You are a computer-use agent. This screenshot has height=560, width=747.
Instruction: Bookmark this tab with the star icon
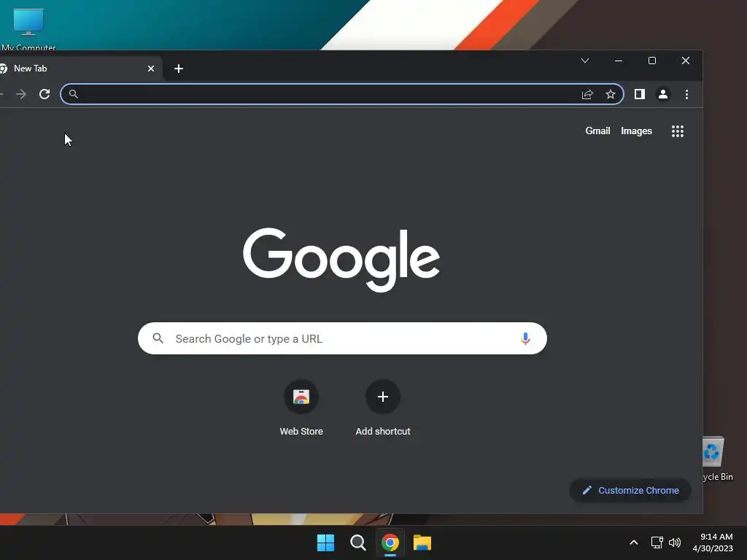[611, 94]
